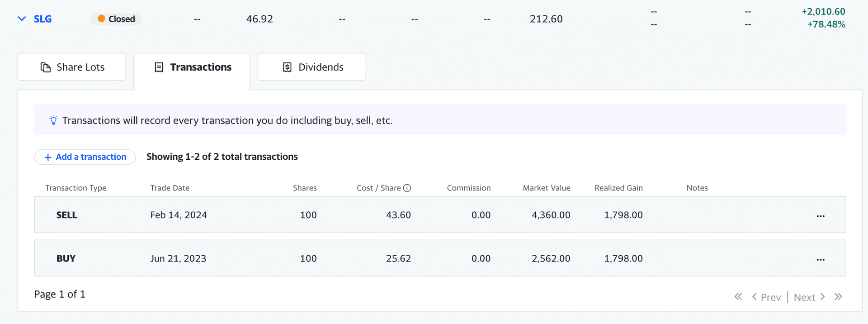Click the Closed status badge
This screenshot has height=324, width=868.
click(x=117, y=19)
